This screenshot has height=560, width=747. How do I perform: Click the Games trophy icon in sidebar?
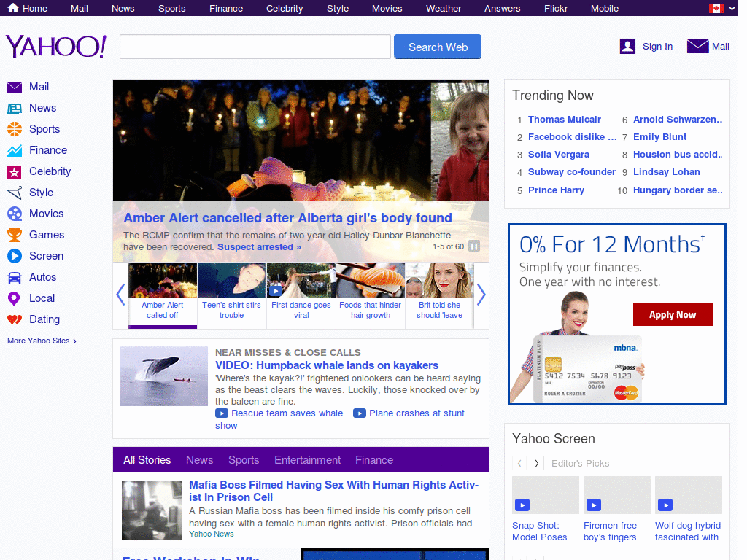point(15,236)
